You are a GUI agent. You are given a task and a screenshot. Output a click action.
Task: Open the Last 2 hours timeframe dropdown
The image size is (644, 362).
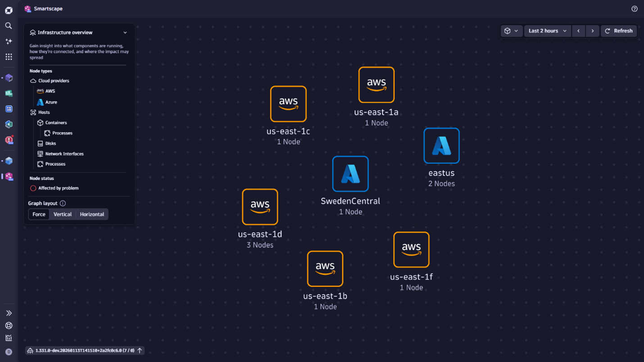[x=547, y=31]
